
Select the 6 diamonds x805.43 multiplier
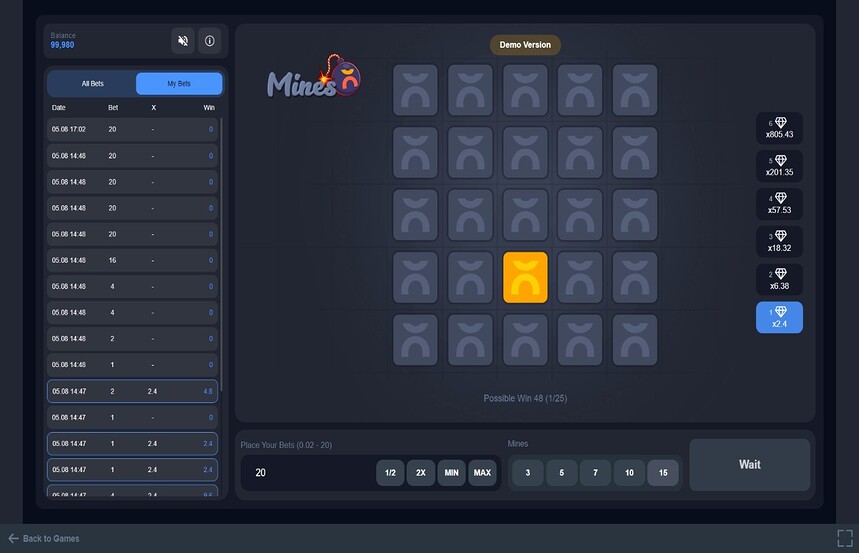779,128
